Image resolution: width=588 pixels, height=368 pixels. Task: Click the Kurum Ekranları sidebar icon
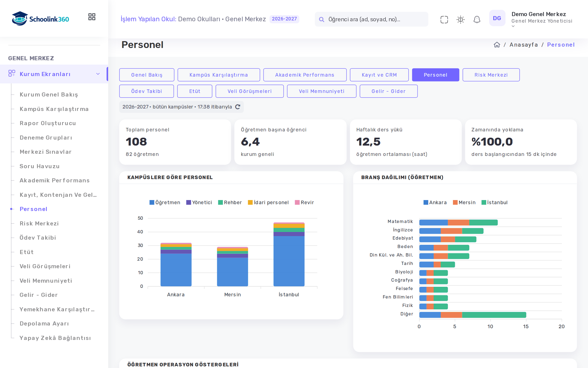pos(12,73)
